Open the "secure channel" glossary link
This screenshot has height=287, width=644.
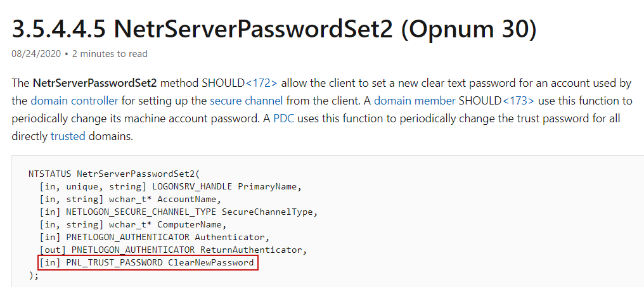[247, 100]
